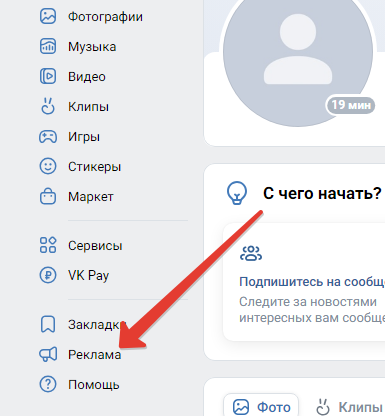Open Сервисы link
The image size is (385, 416).
click(x=95, y=246)
